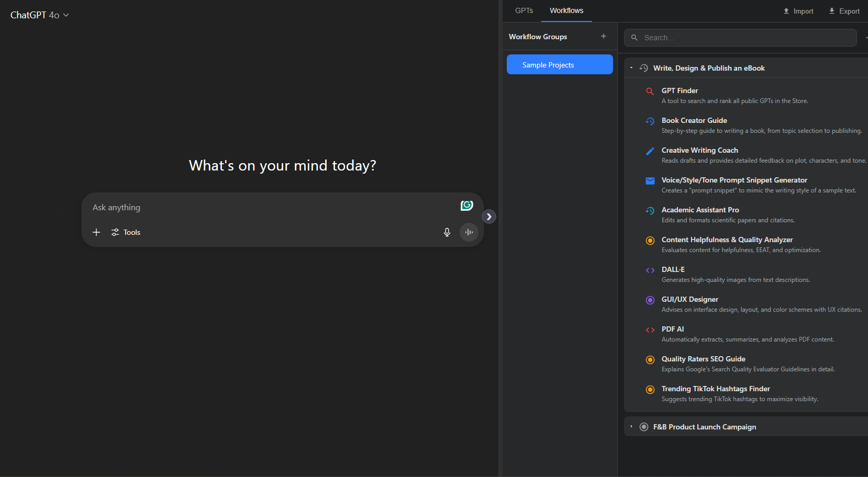Viewport: 868px width, 477px height.
Task: Click the F&B Product Launch Campaign icon
Action: pos(644,427)
